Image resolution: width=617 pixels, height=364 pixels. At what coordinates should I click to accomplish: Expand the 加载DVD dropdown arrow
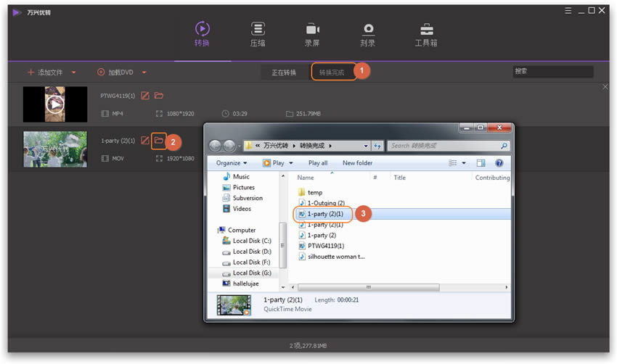click(144, 73)
